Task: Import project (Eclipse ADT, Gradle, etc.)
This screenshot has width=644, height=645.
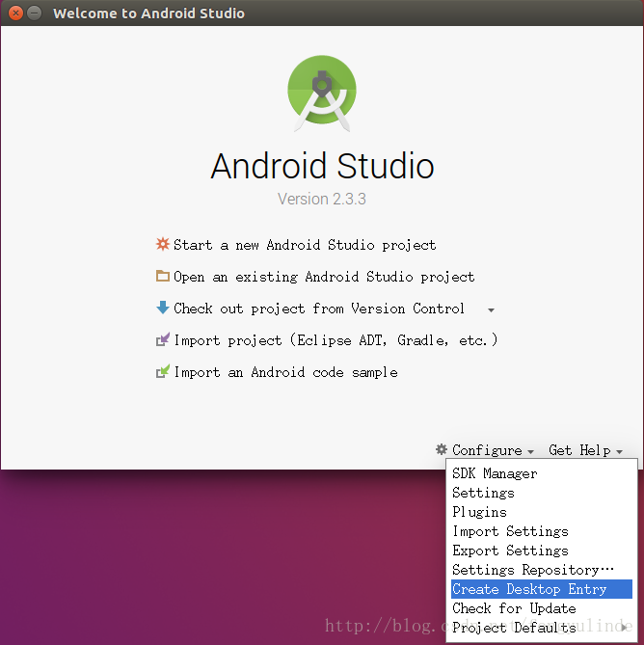Action: (335, 340)
